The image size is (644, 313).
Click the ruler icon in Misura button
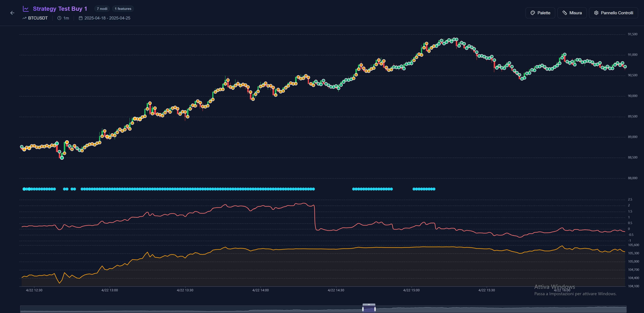tap(565, 13)
